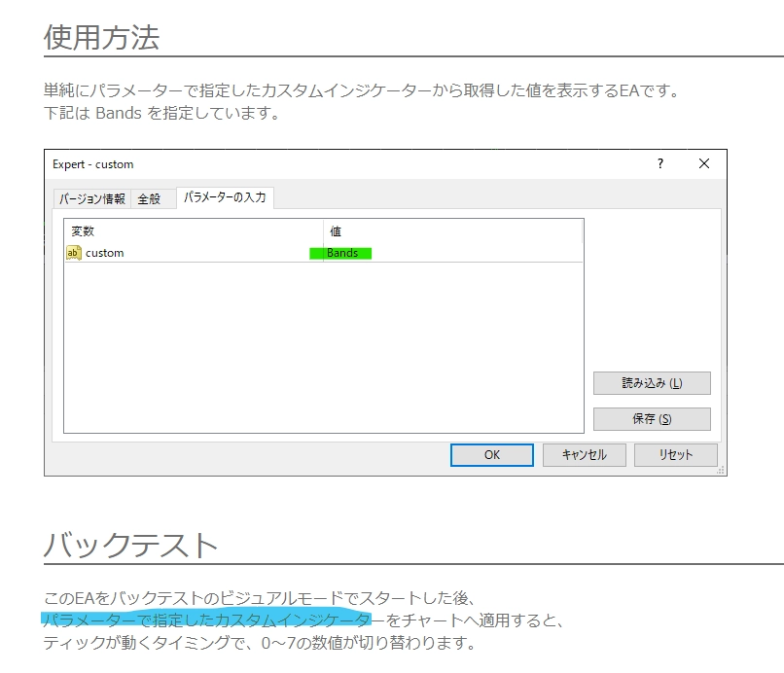Viewport: 784px width, 673px height.
Task: Confirm the dialog with OK
Action: [x=491, y=455]
